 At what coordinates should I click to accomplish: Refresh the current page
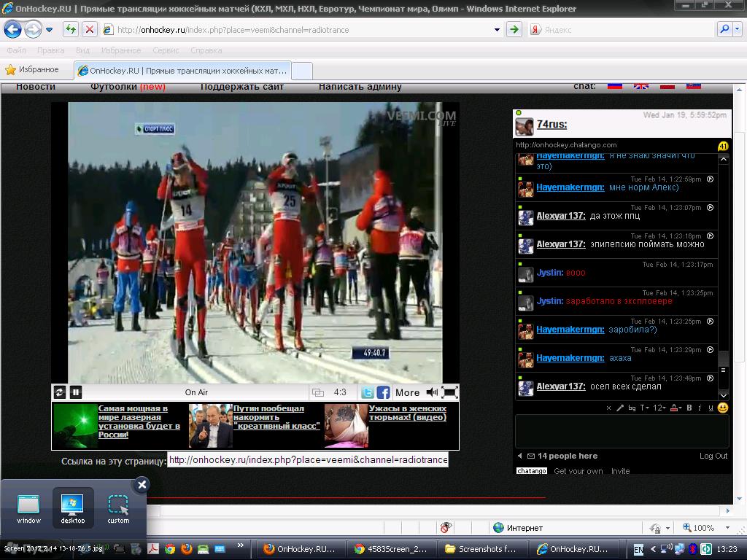click(x=71, y=29)
